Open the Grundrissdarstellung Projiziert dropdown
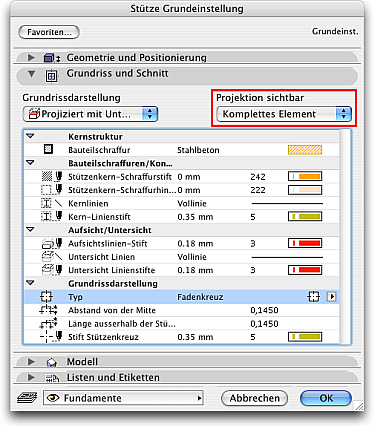 point(90,114)
